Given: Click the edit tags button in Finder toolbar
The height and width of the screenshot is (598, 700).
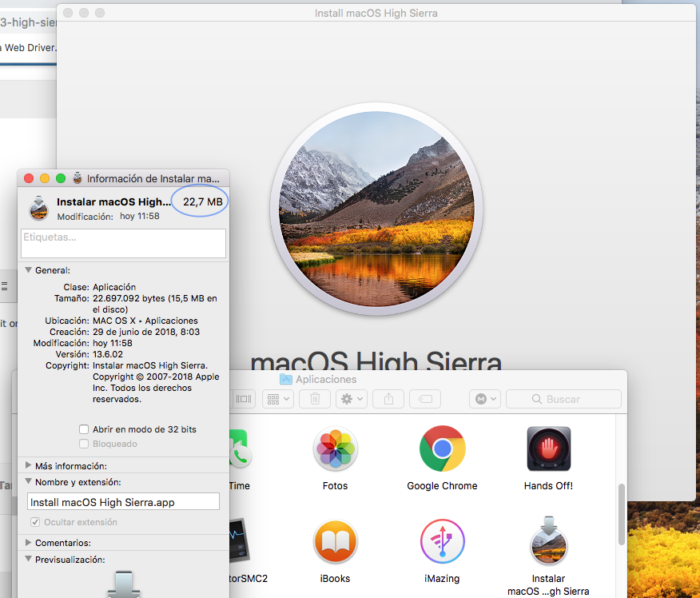Looking at the screenshot, I should (425, 399).
